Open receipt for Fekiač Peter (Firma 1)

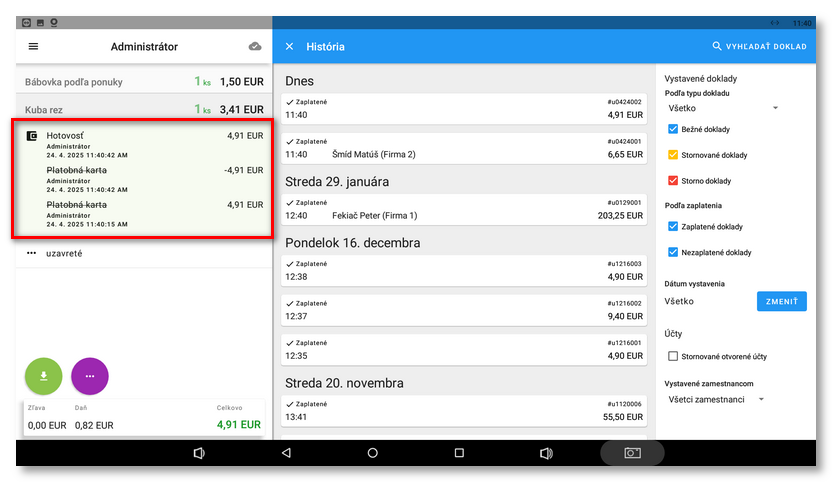[464, 208]
